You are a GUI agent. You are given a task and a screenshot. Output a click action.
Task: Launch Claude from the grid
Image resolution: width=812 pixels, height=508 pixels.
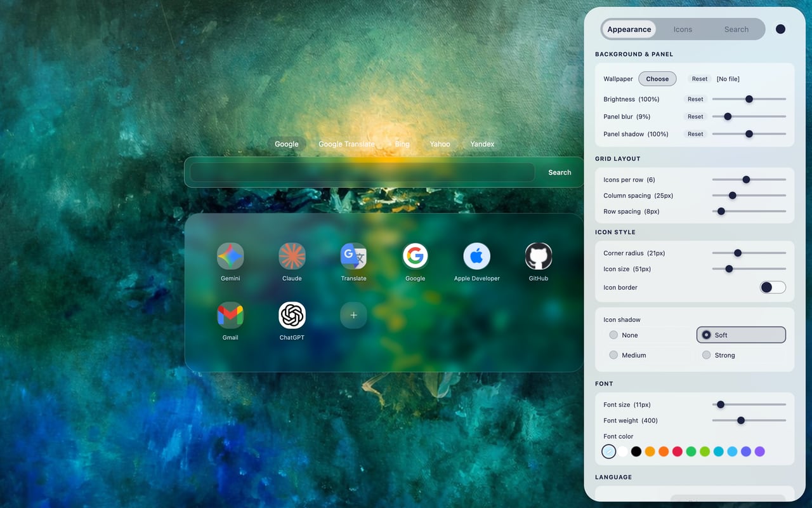[x=291, y=257]
